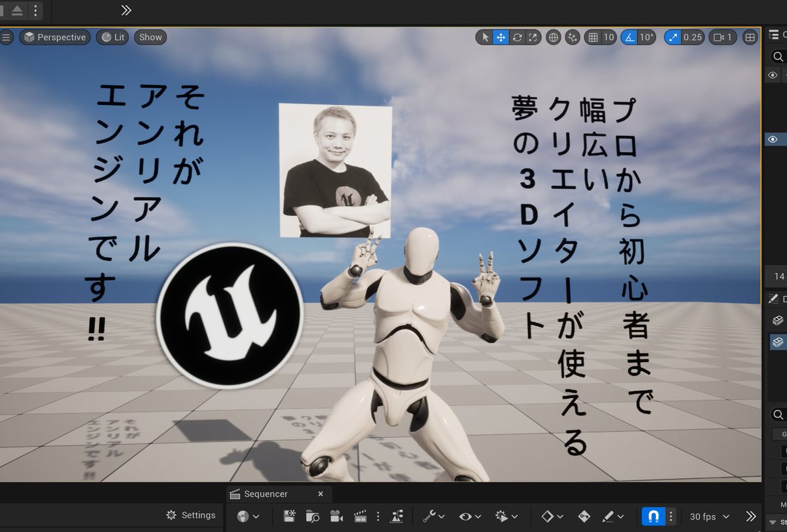This screenshot has height=532, width=787.
Task: Open viewport layout maximize button
Action: click(750, 37)
